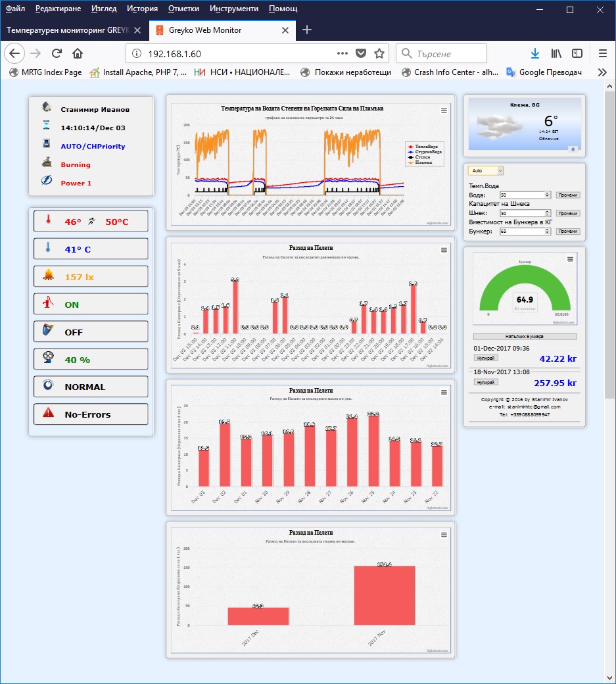Screen dimensions: 616x684
Task: Click the water pump icon showing ON
Action: coord(48,304)
